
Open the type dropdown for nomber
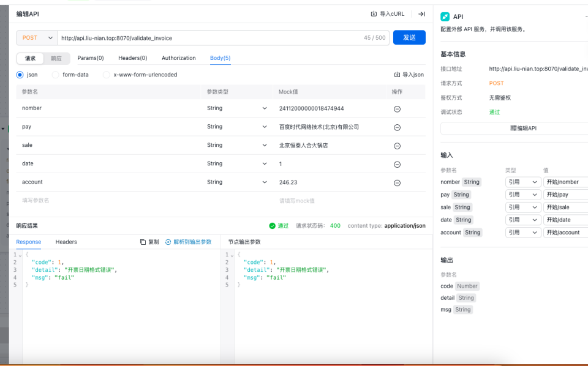tap(236, 108)
